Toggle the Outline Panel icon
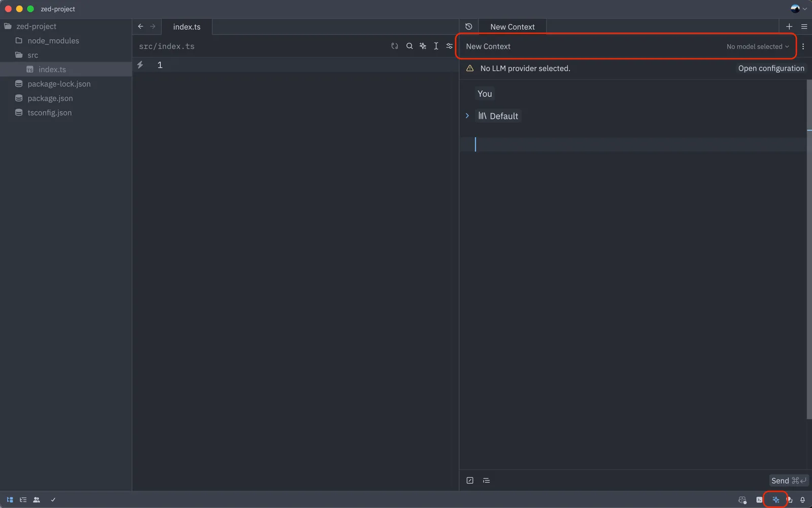The width and height of the screenshot is (812, 508). [x=23, y=500]
